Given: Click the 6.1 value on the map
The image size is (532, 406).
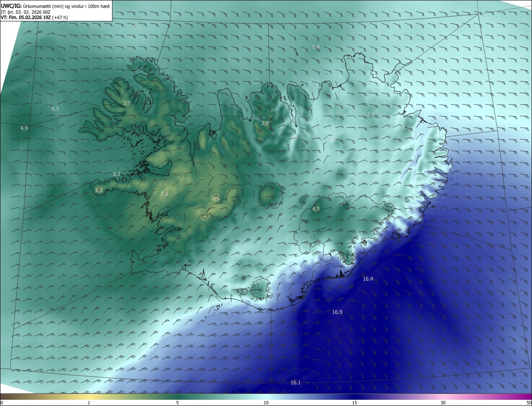Looking at the screenshot, I should (117, 174).
